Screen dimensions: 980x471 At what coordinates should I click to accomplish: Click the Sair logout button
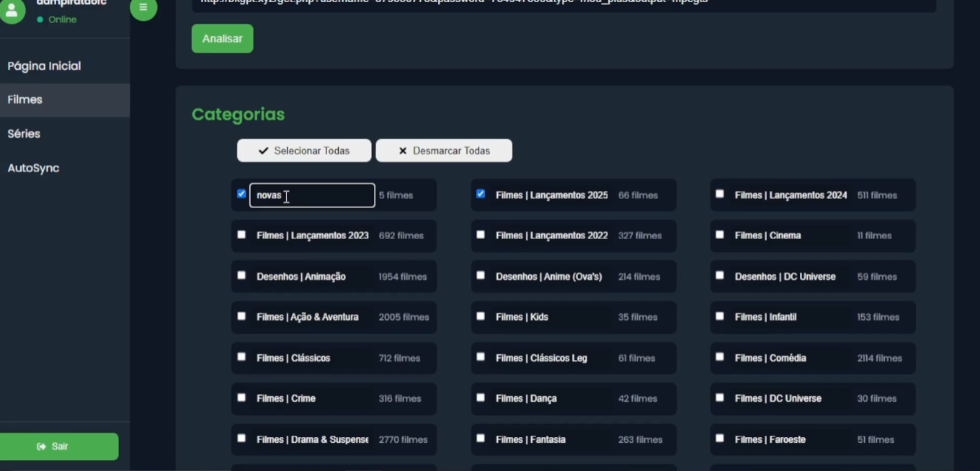click(x=59, y=447)
